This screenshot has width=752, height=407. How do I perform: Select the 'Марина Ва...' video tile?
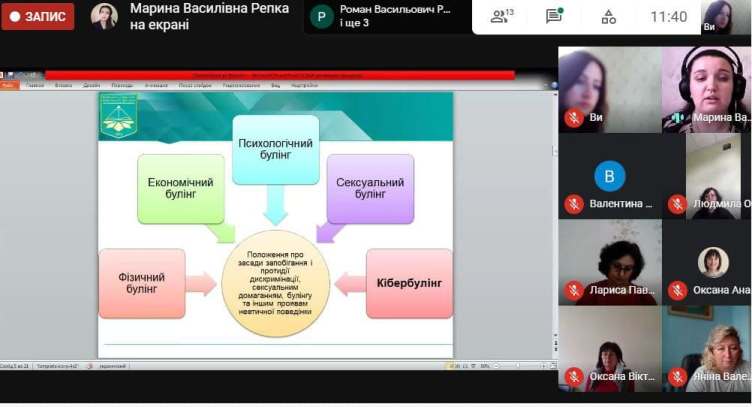[x=707, y=90]
